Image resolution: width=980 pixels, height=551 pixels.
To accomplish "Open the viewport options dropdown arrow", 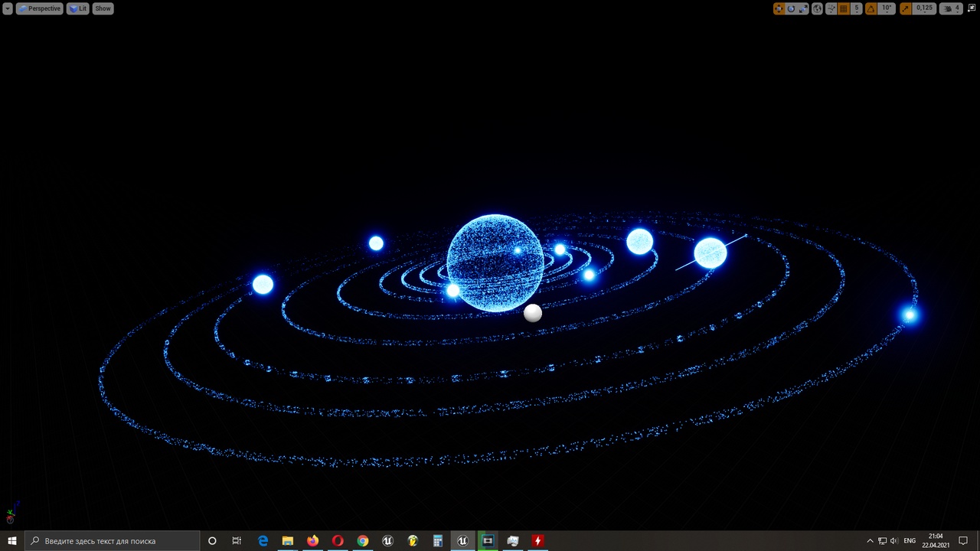I will tap(8, 8).
